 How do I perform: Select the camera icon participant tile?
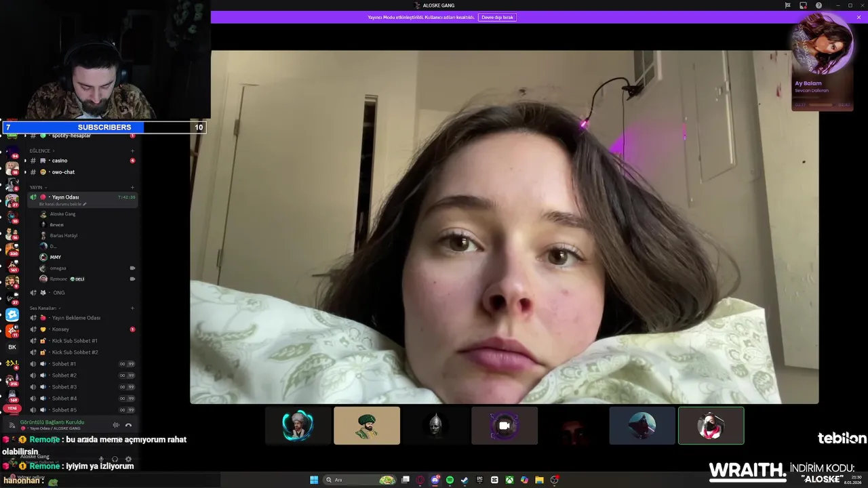(505, 426)
